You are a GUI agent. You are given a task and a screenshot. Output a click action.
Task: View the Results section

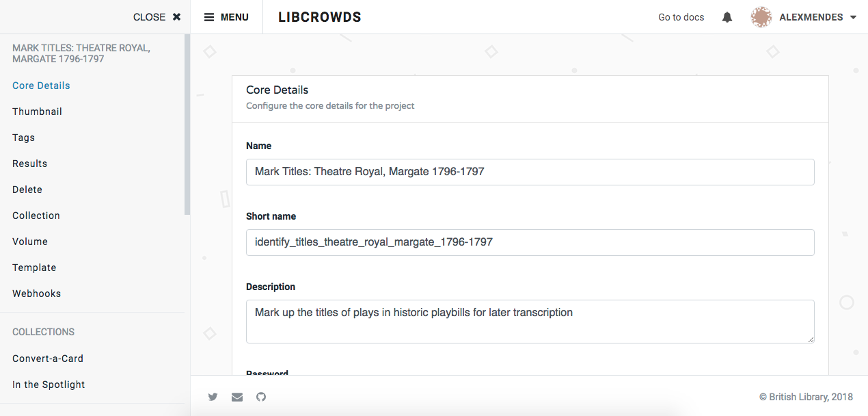coord(29,163)
